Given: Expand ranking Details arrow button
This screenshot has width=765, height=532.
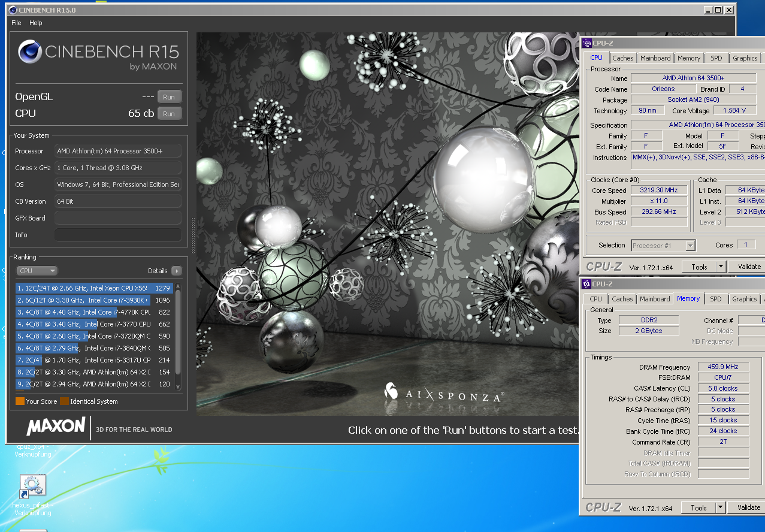Looking at the screenshot, I should [177, 271].
